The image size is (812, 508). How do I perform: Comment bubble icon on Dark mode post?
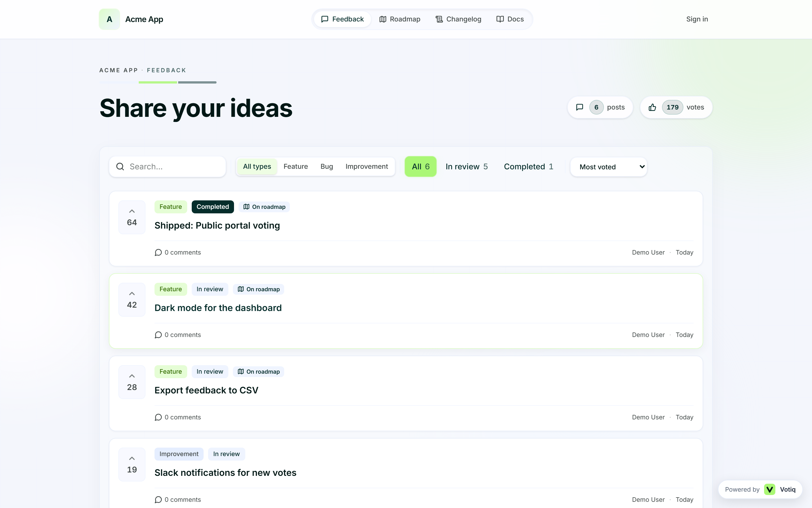[x=158, y=335]
